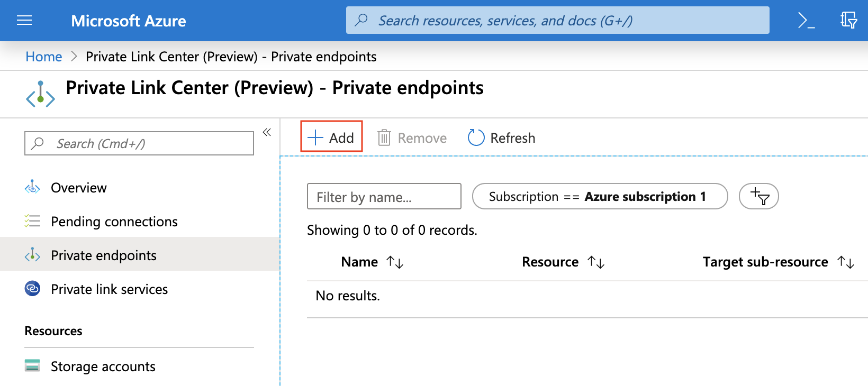Click the Remove toolbar item
The width and height of the screenshot is (868, 386).
(412, 137)
